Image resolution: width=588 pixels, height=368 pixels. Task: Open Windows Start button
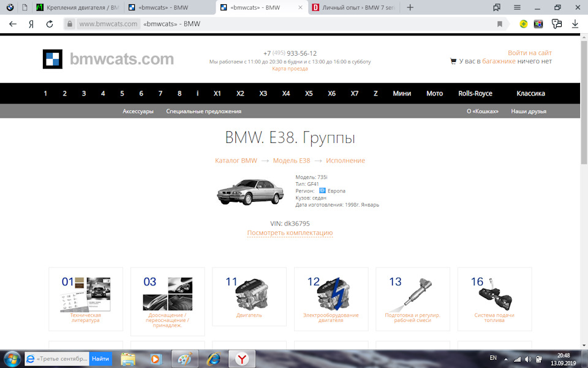pyautogui.click(x=12, y=359)
